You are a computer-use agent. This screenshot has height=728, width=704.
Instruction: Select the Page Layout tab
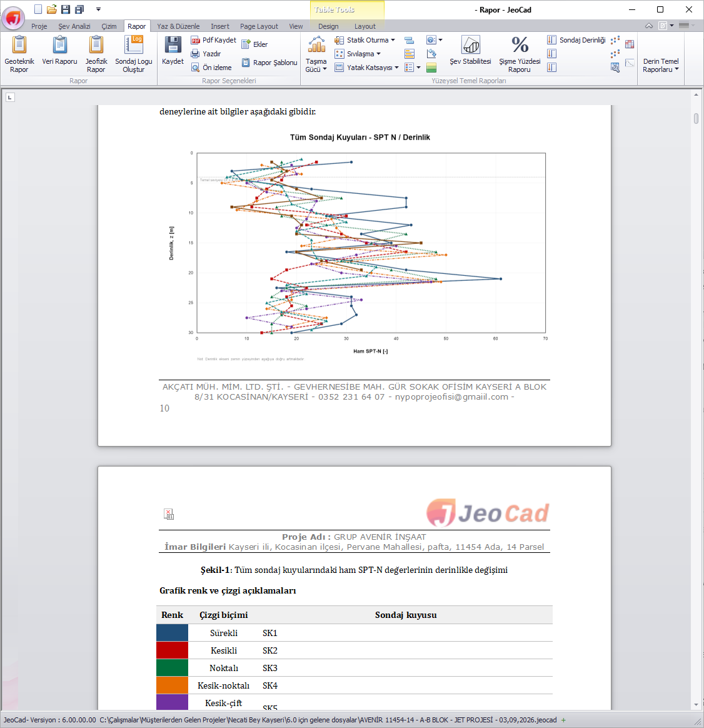(x=259, y=26)
